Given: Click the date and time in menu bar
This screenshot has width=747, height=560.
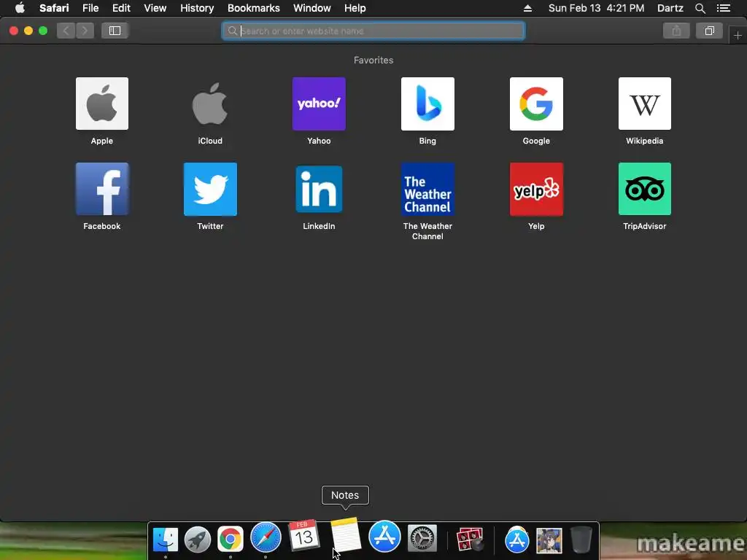Looking at the screenshot, I should (x=596, y=8).
